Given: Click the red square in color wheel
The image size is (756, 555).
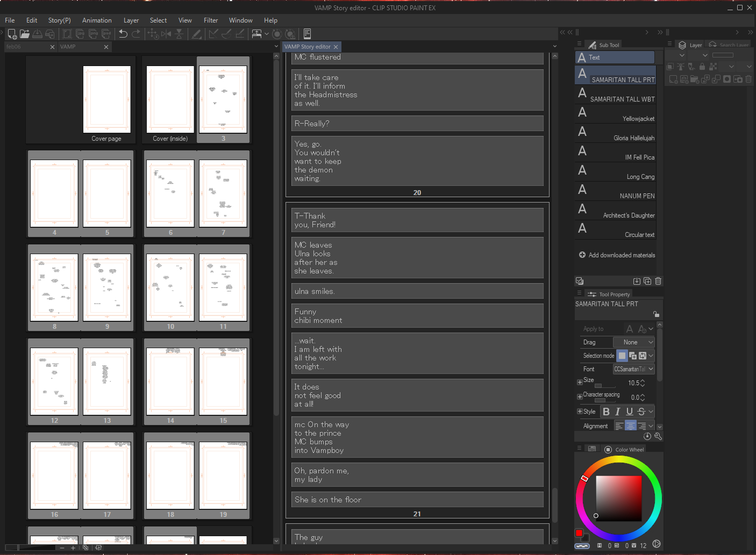Looking at the screenshot, I should coord(579,533).
